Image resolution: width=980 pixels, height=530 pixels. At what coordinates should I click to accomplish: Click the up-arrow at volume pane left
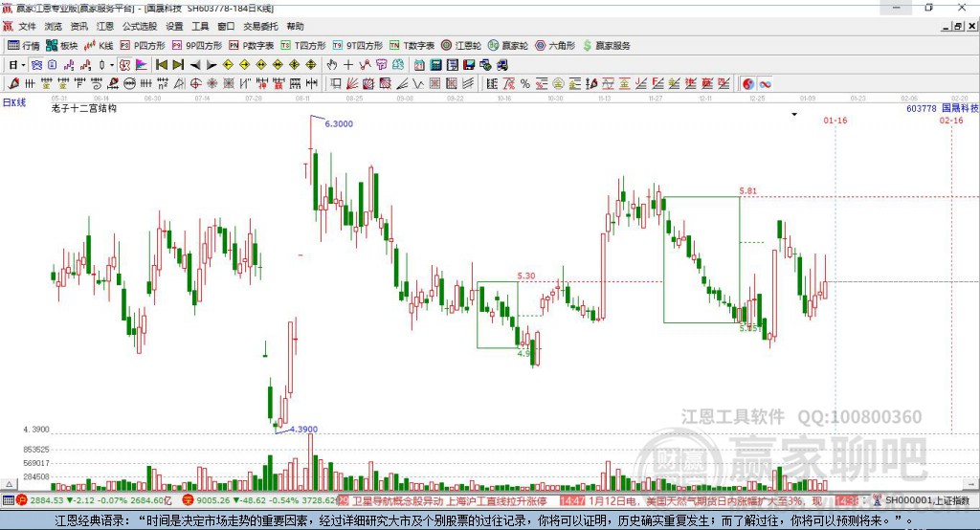[9, 484]
